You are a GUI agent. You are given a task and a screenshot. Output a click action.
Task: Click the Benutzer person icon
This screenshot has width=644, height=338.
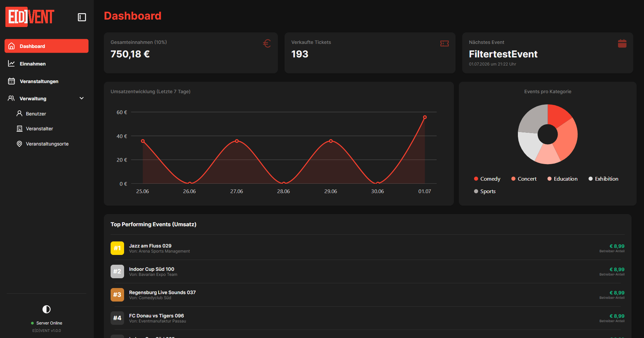20,113
